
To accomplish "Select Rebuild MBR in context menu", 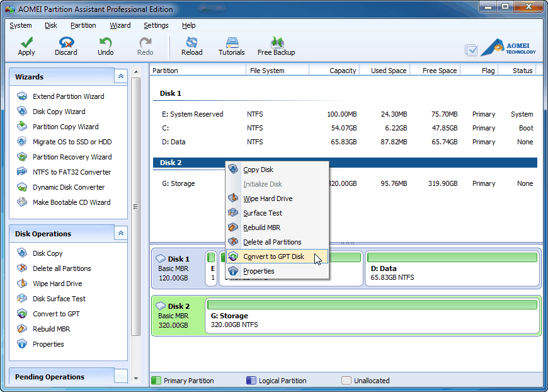I will (277, 228).
